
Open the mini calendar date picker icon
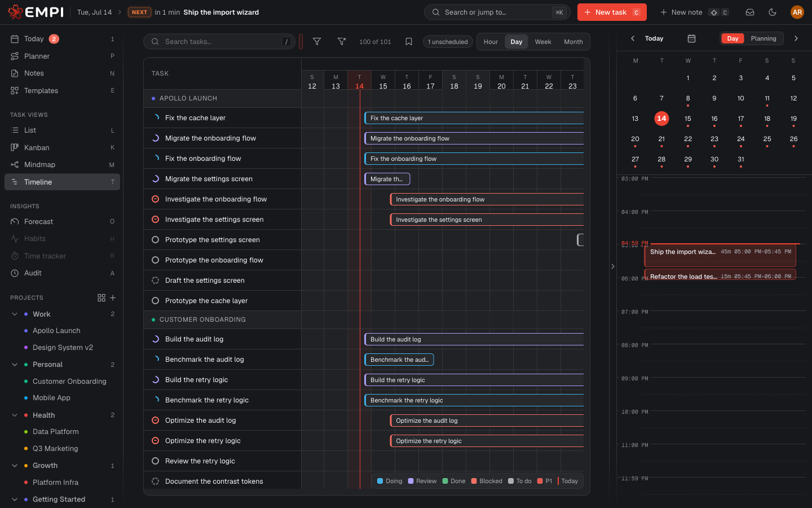click(691, 38)
